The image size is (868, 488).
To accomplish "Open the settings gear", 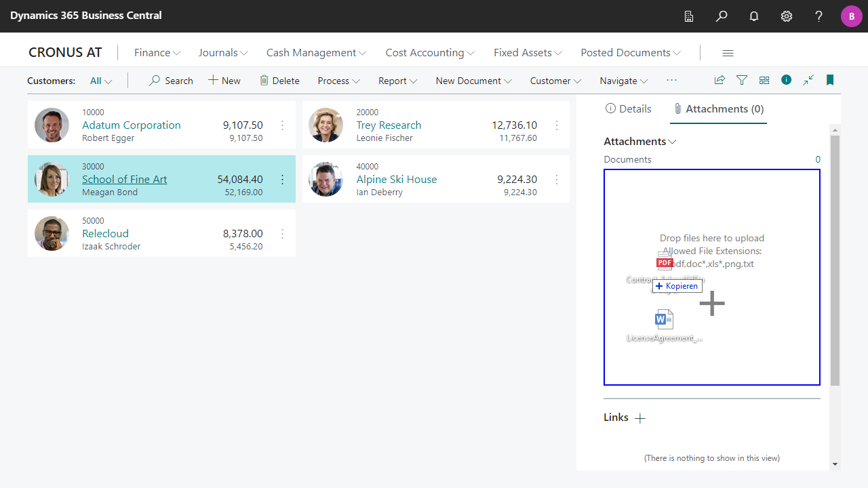I will 787,16.
